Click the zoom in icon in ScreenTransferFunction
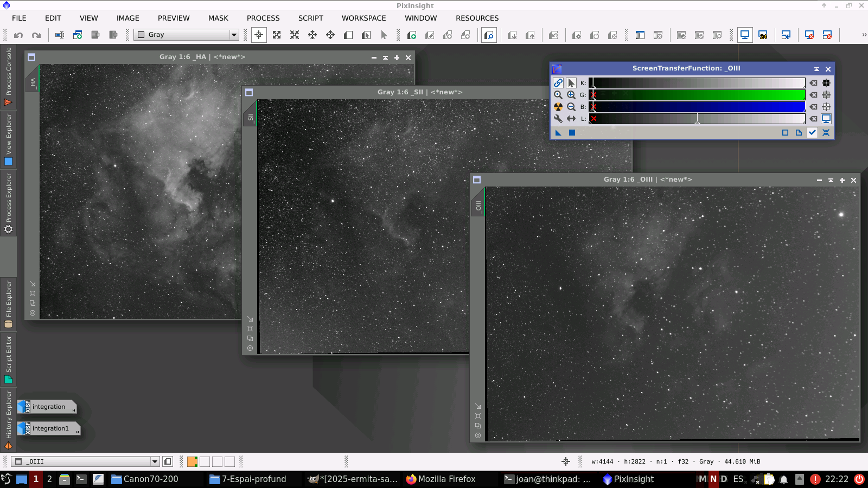 [x=571, y=95]
